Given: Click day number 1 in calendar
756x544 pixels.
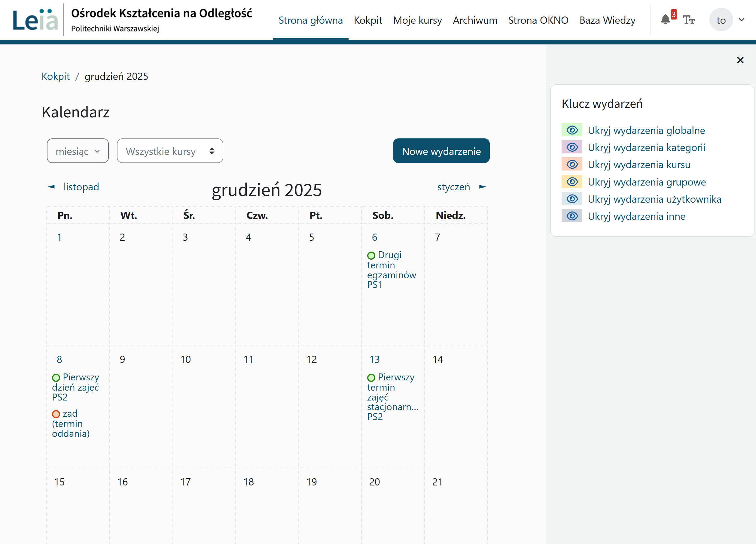Looking at the screenshot, I should [59, 237].
